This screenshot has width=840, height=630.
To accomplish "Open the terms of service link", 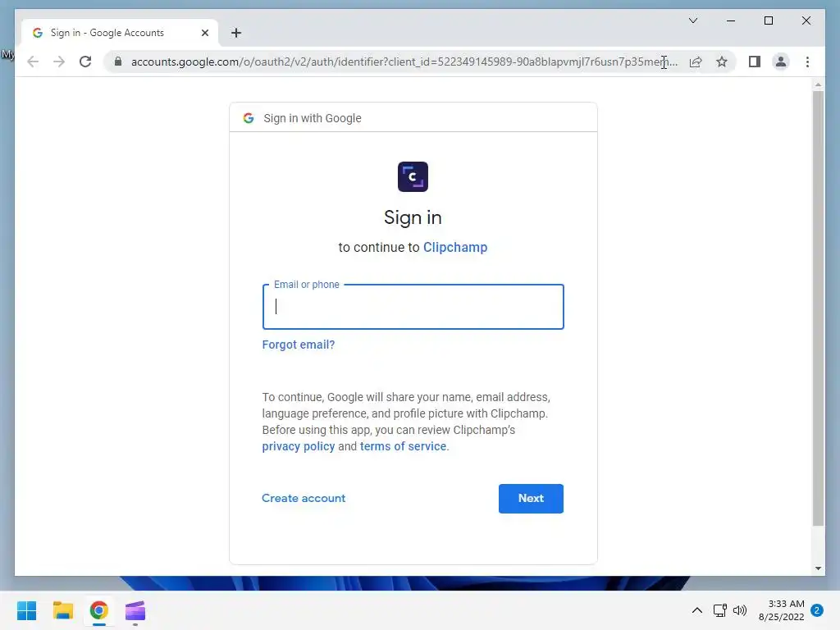I will tap(403, 446).
